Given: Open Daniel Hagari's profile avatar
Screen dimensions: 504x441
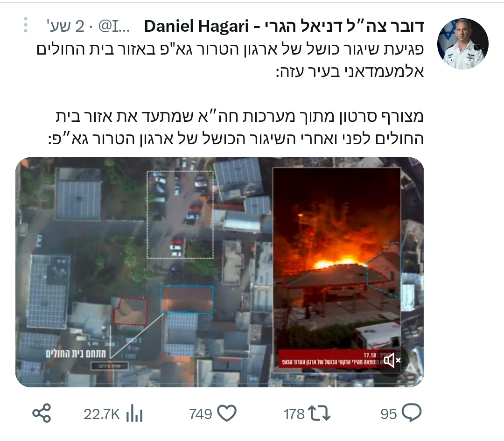Looking at the screenshot, I should [462, 44].
